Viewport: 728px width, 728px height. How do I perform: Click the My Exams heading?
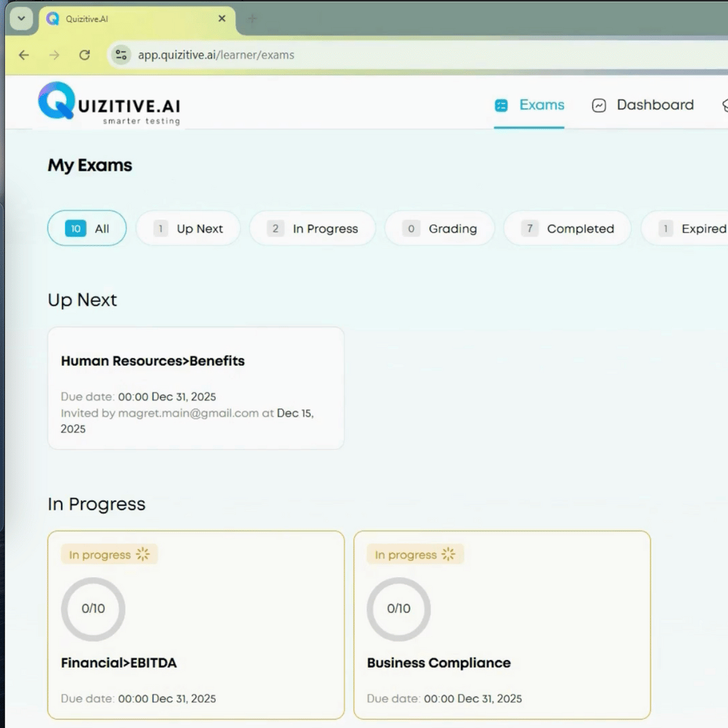[x=90, y=166]
